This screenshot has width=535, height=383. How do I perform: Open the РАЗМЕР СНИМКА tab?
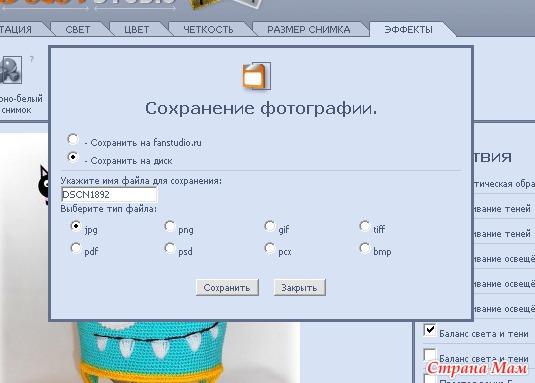point(309,29)
